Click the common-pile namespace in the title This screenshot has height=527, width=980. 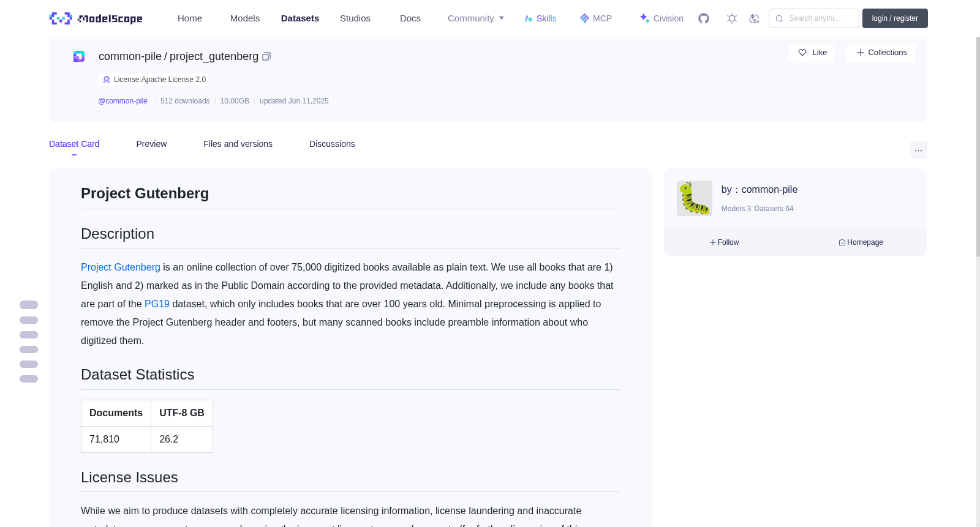coord(130,56)
